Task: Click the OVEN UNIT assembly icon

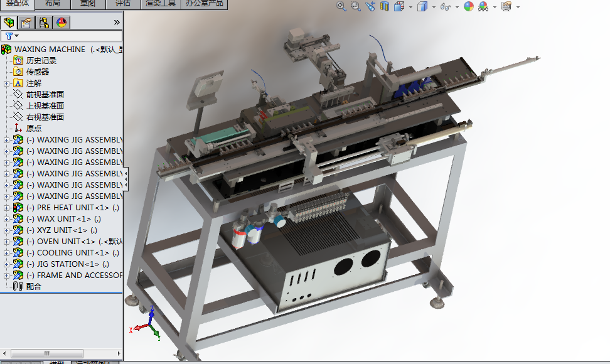Action: pyautogui.click(x=18, y=241)
